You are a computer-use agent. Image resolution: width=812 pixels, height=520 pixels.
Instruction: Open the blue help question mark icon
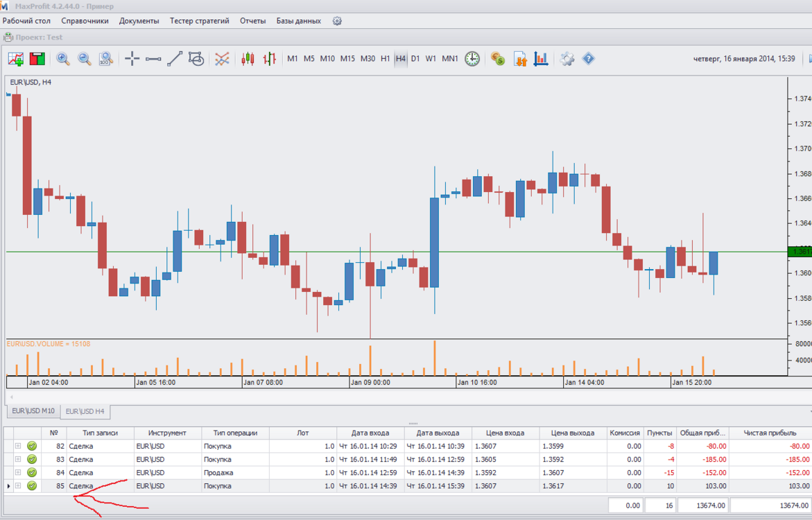[x=588, y=59]
